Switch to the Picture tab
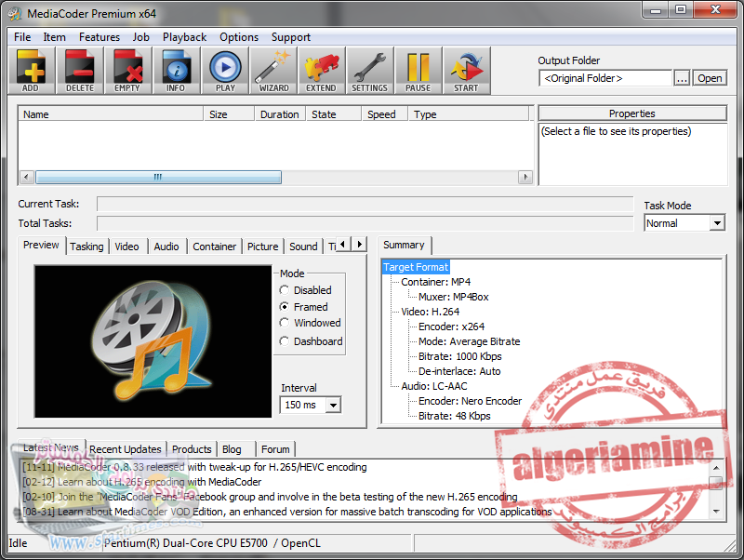The width and height of the screenshot is (744, 560). (263, 247)
